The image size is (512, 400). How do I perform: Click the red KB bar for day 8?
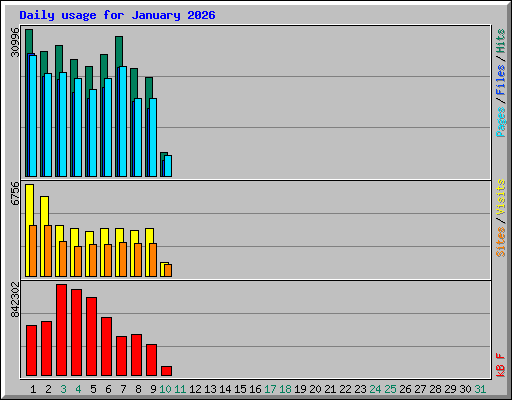point(136,355)
